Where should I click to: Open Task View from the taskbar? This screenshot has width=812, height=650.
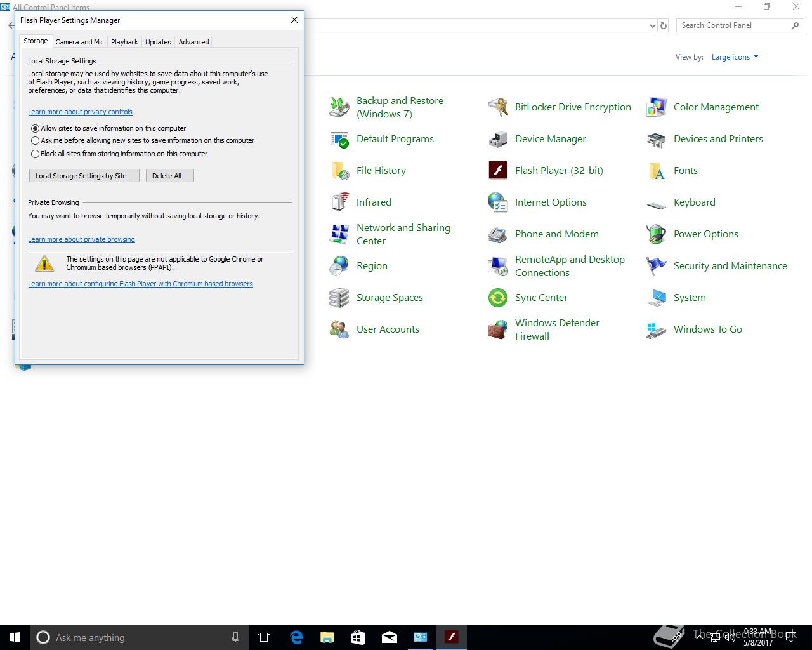264,637
